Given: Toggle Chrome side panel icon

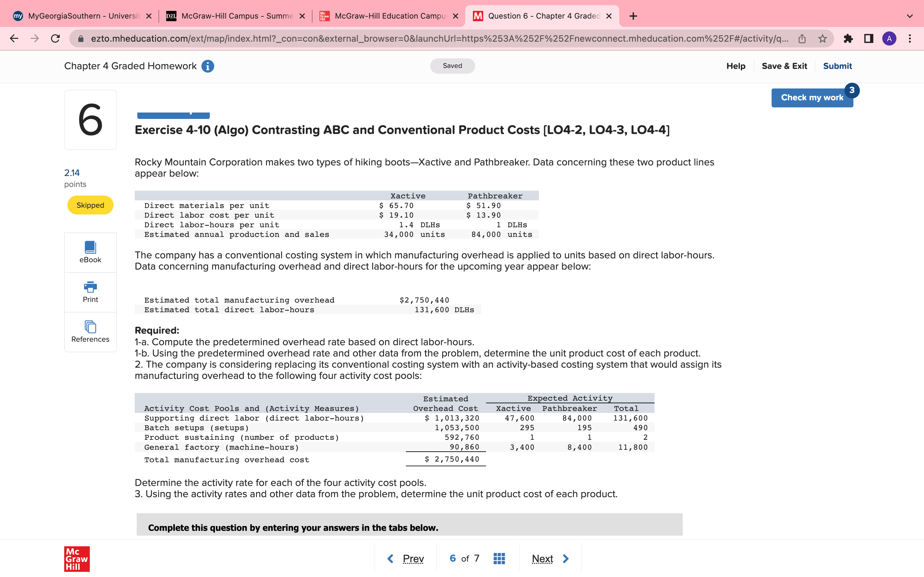Looking at the screenshot, I should pos(868,38).
